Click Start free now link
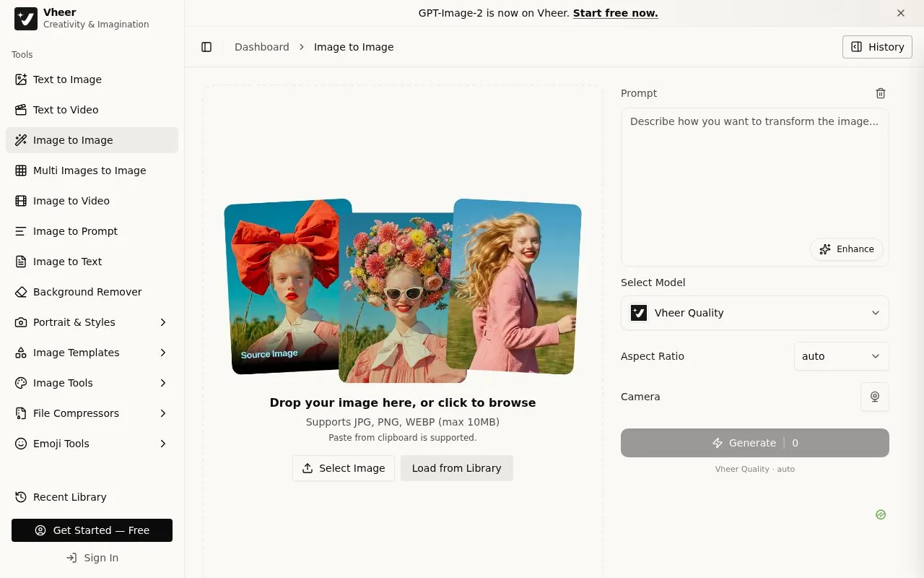 click(x=615, y=13)
